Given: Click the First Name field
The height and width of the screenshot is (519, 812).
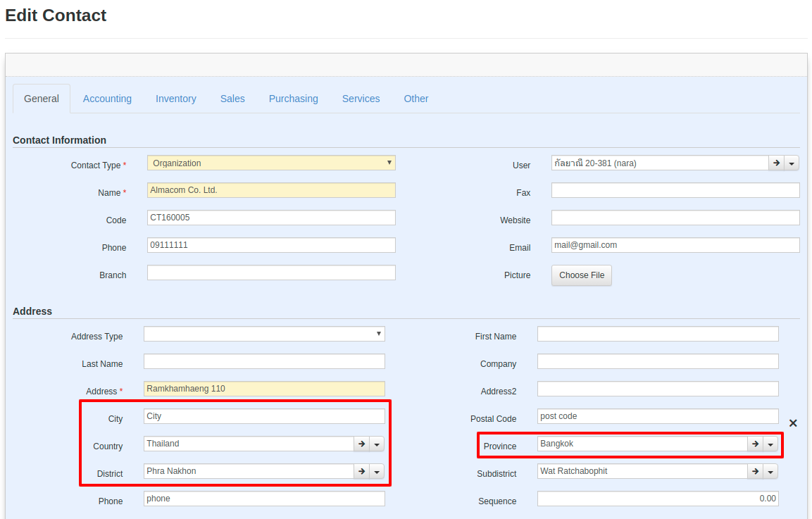Looking at the screenshot, I should [x=658, y=334].
